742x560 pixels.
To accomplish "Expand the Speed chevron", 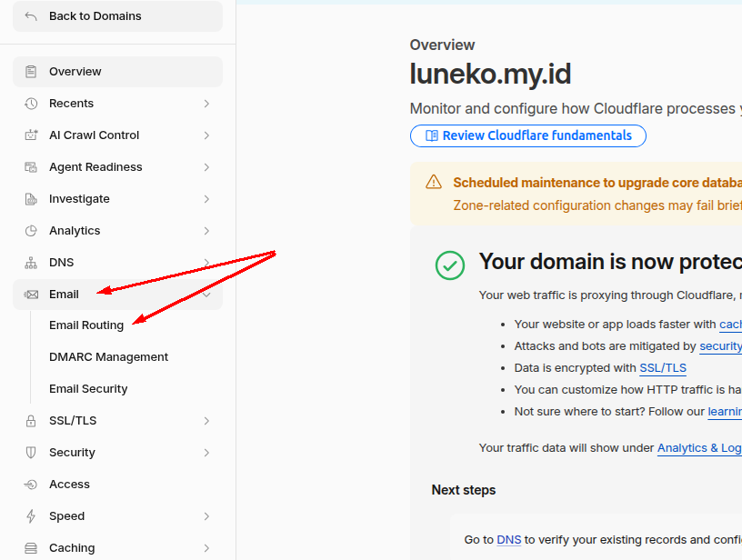I will 206,516.
